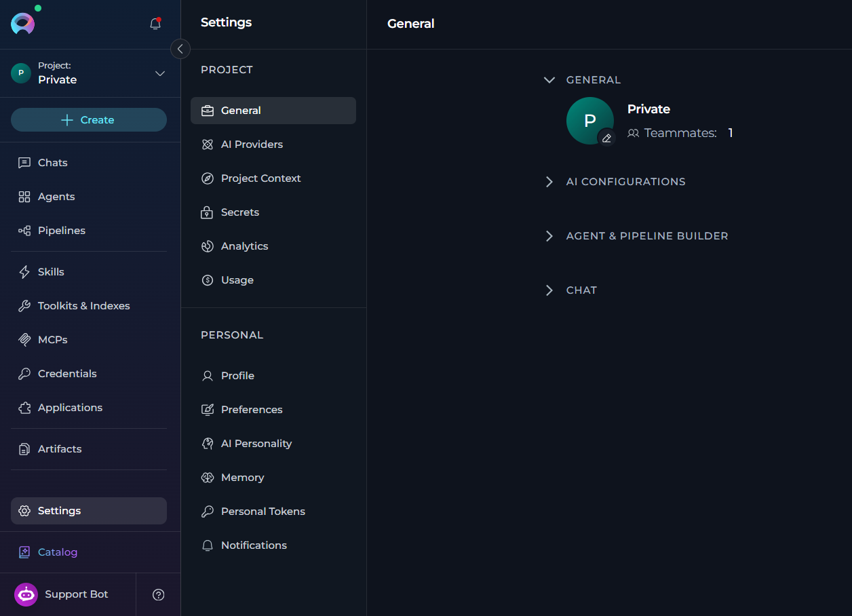Open Personal Tokens settings label

tap(263, 512)
